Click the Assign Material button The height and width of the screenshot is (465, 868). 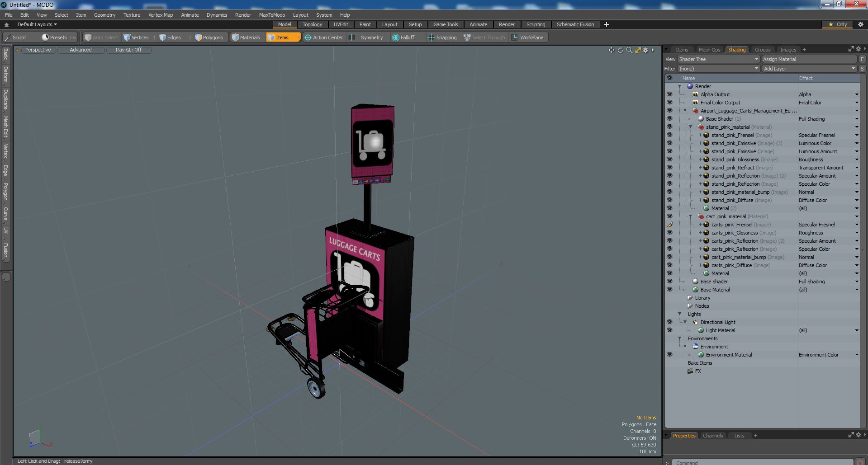pyautogui.click(x=809, y=59)
